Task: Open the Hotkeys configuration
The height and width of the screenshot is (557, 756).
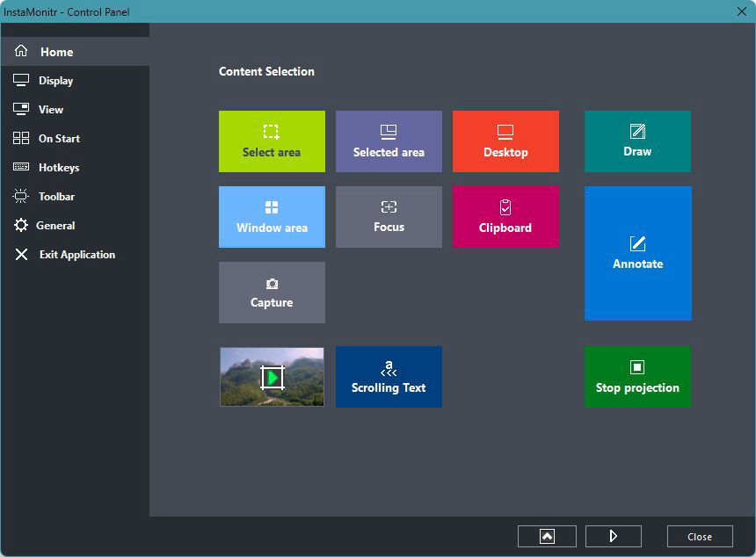Action: pyautogui.click(x=75, y=167)
